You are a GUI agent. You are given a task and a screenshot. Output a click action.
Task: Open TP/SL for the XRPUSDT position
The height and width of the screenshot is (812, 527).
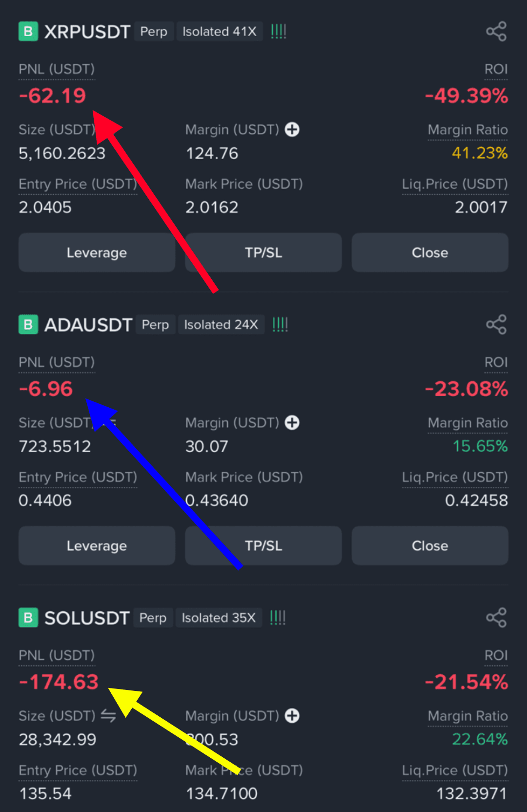pos(263,252)
